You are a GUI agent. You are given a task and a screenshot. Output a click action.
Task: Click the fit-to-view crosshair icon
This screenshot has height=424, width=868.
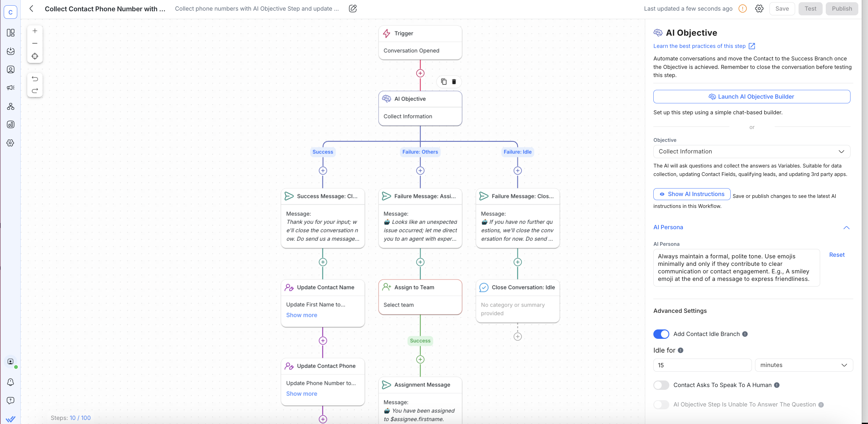coord(35,56)
